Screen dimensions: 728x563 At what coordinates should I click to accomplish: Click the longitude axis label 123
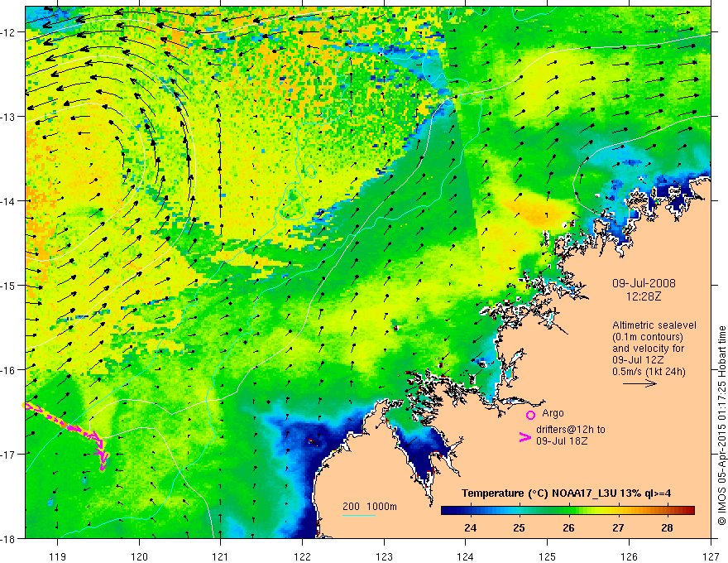coord(384,556)
